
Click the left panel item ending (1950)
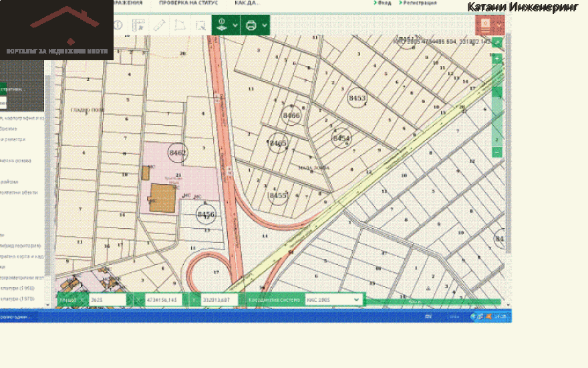tap(17, 288)
